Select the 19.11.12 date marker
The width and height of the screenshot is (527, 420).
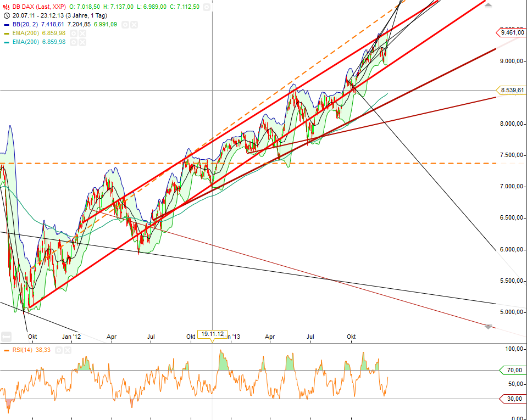click(213, 334)
